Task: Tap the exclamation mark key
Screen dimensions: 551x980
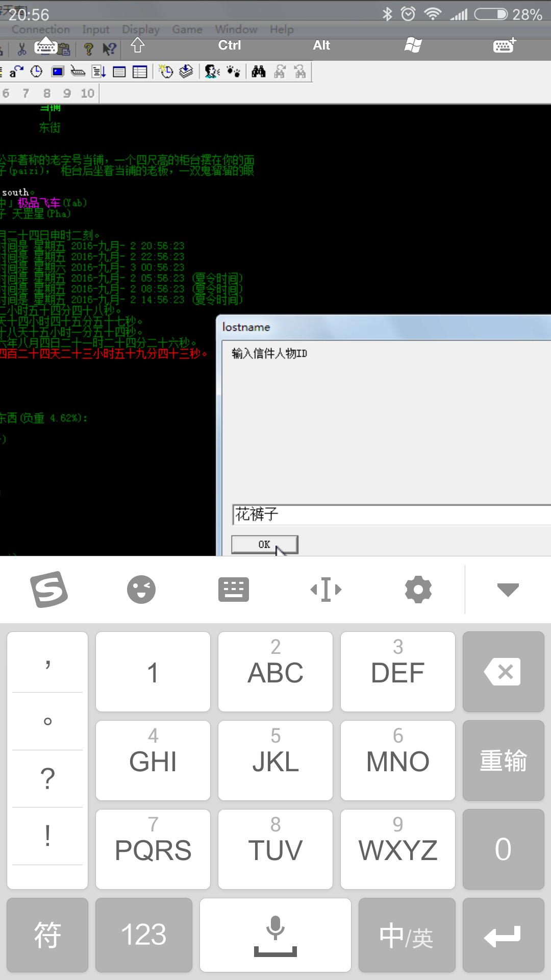Action: coord(47,836)
